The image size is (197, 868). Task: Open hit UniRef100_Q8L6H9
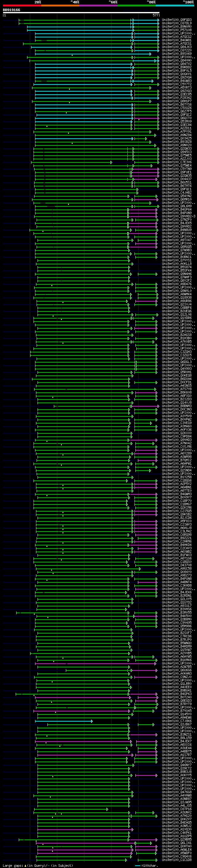pyautogui.click(x=177, y=206)
